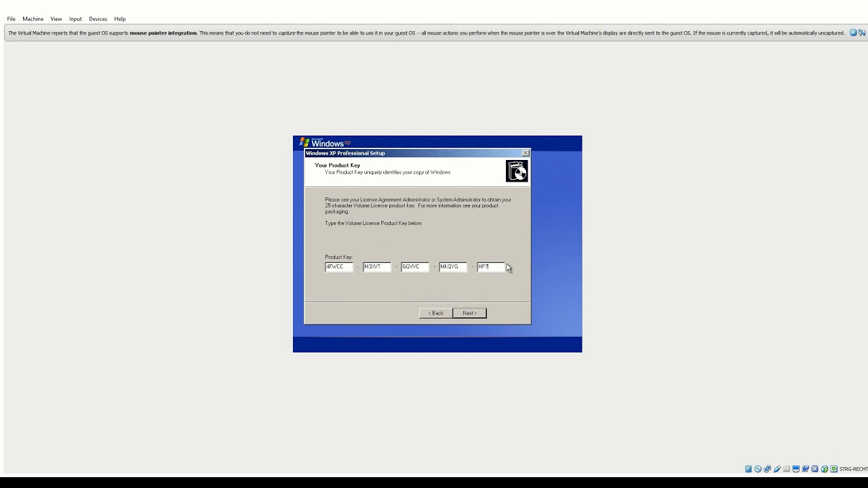Focus the fifth product key field HP7
The image size is (868, 488).
(x=491, y=267)
